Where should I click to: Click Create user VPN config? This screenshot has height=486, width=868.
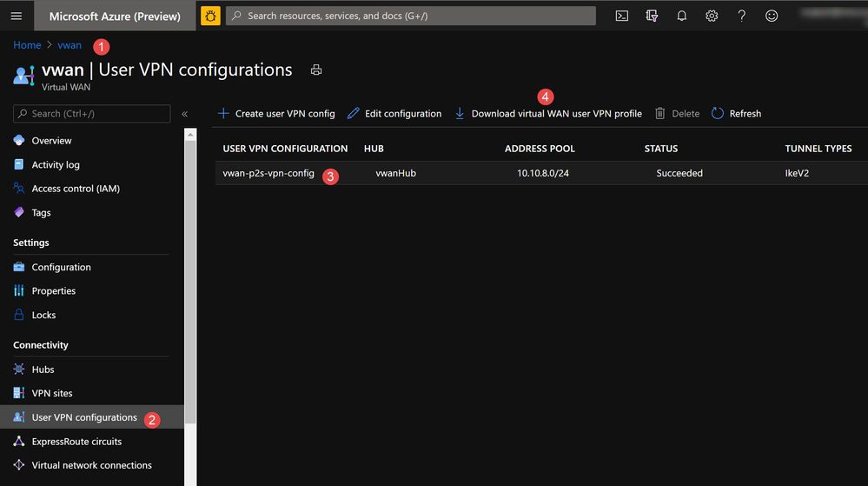pos(276,114)
